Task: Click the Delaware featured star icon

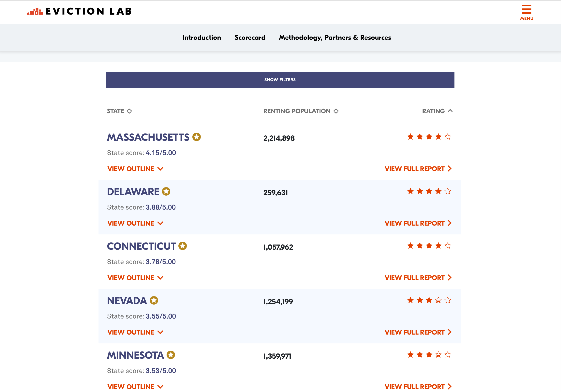Action: pos(166,191)
